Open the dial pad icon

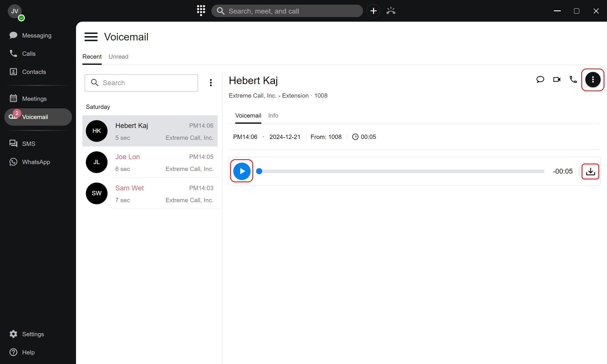(201, 10)
